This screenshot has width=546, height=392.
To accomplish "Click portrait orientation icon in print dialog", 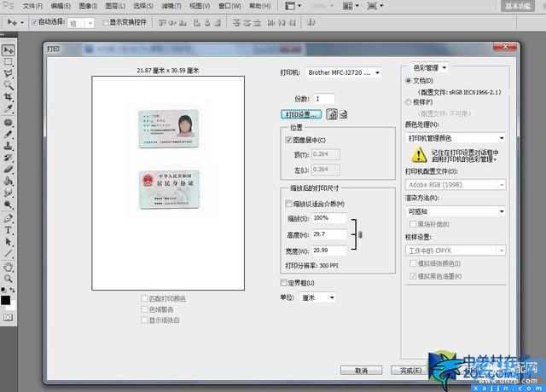I will [x=332, y=114].
